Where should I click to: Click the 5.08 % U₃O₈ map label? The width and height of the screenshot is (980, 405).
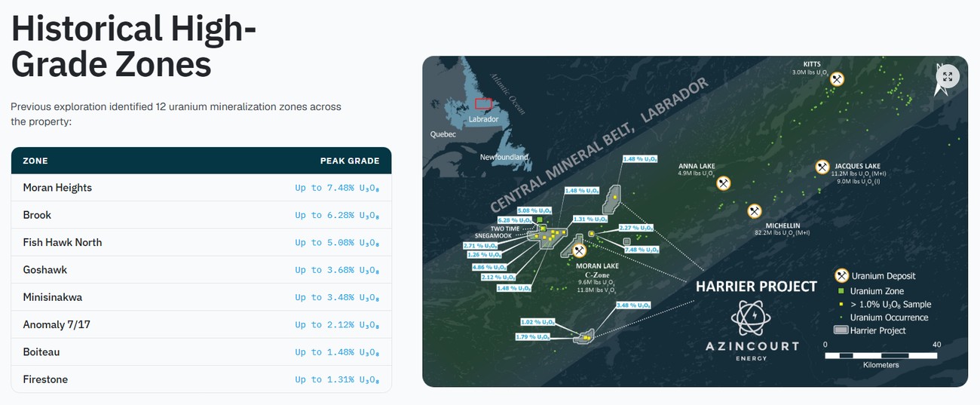point(535,210)
